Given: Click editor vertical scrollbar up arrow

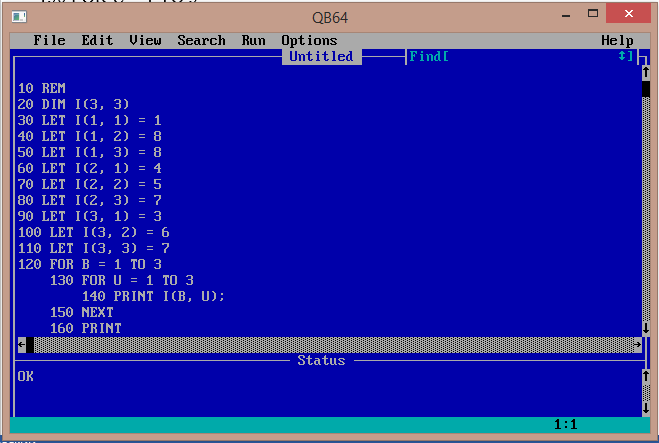Looking at the screenshot, I should (646, 72).
